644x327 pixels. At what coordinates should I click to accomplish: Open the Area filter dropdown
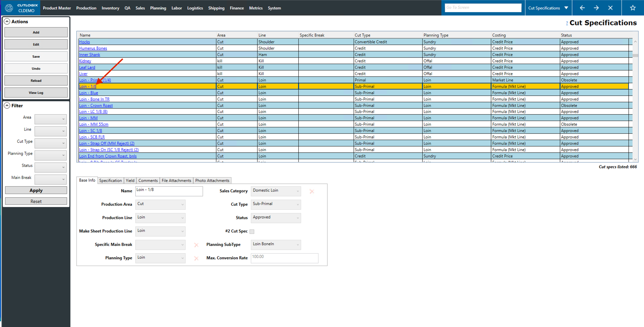click(x=51, y=119)
